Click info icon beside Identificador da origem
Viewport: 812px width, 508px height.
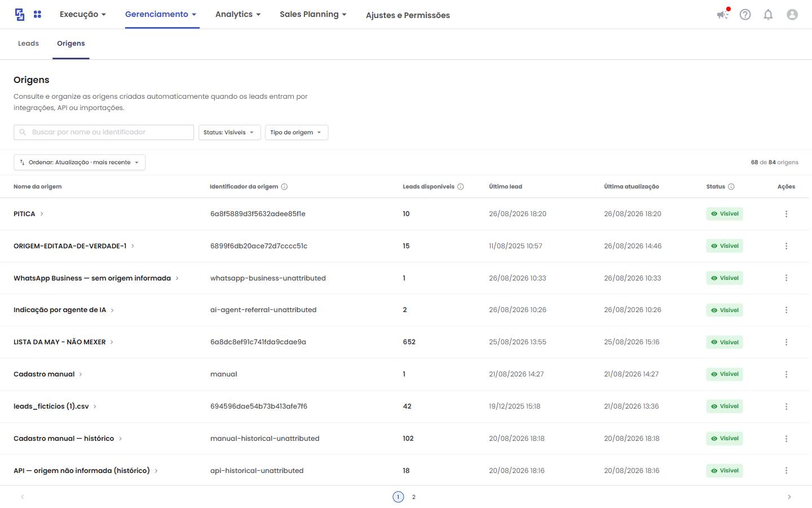click(284, 187)
